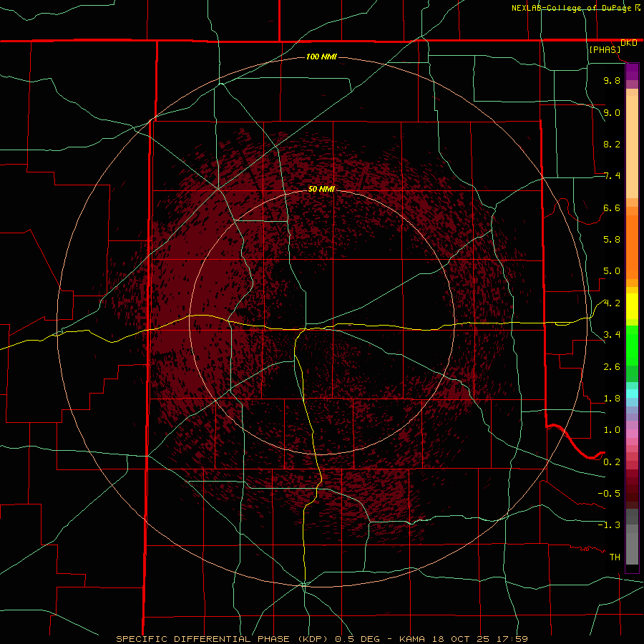
Task: Click the 6.6 legend value
Action: (612, 208)
